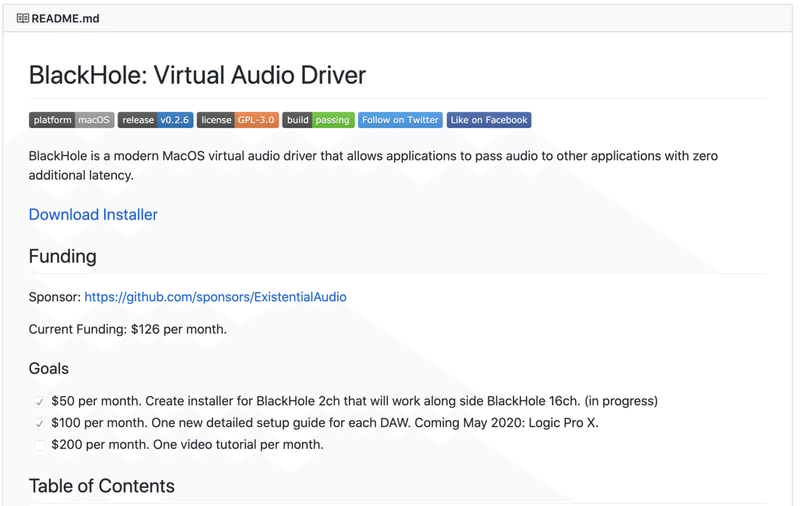Click the Current Funding: $126 per month text
This screenshot has width=800, height=506.
[128, 330]
